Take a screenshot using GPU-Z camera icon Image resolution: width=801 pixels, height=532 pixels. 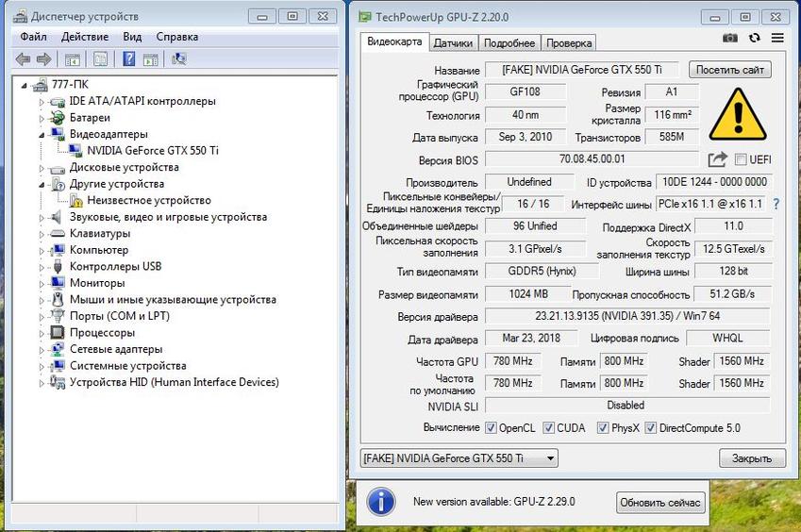(730, 38)
